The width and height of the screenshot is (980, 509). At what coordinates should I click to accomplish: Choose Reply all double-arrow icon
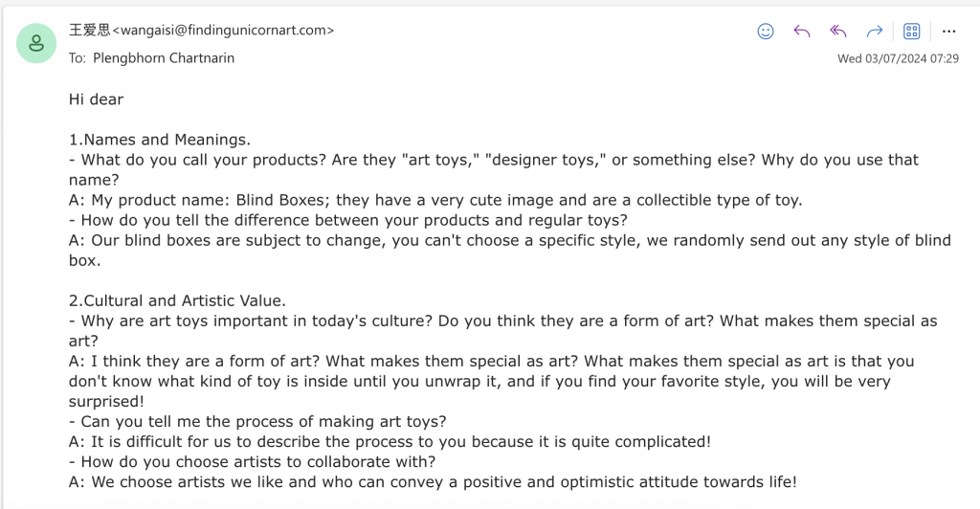coord(838,32)
